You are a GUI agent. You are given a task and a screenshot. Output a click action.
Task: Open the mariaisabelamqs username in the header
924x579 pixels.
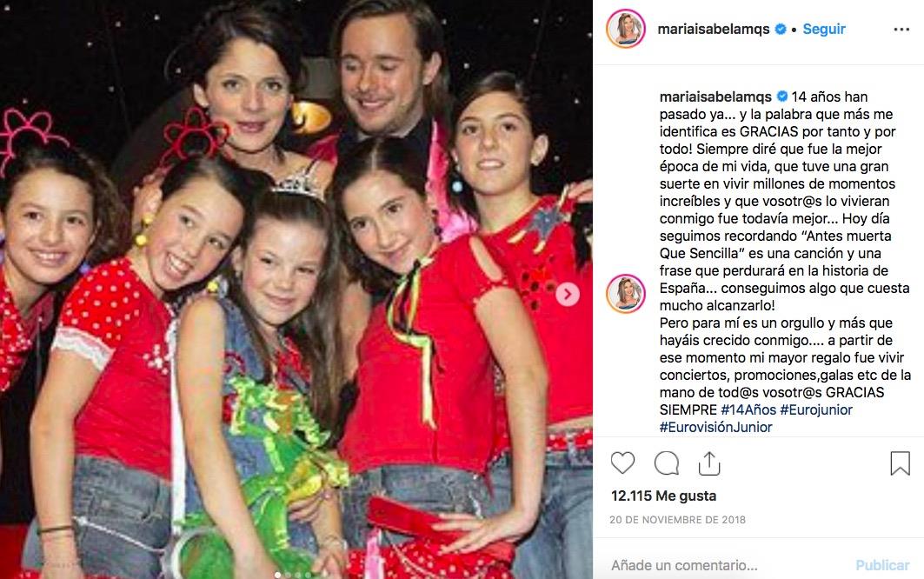(x=713, y=29)
